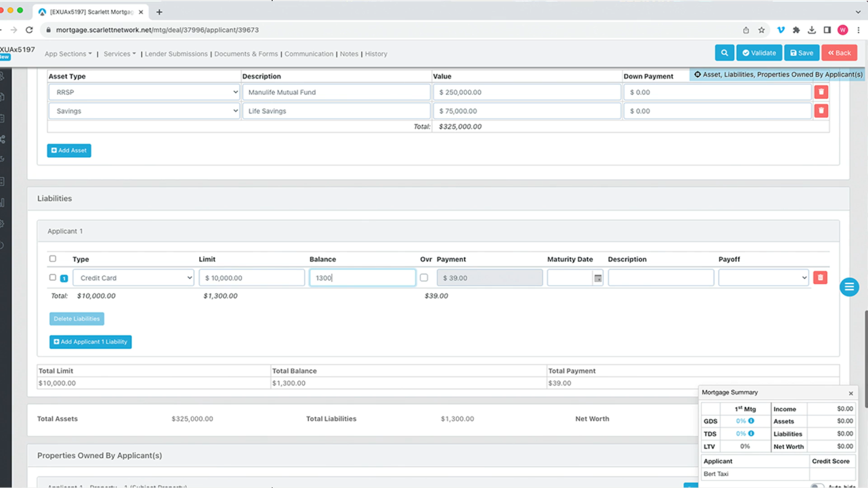Check the select-all liabilities checkbox in header
The height and width of the screenshot is (488, 868).
(53, 259)
